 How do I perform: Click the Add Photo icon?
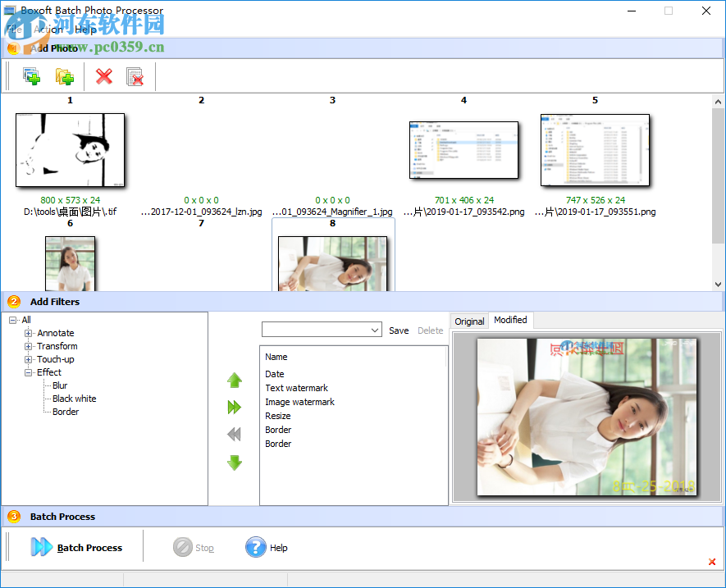[x=31, y=75]
